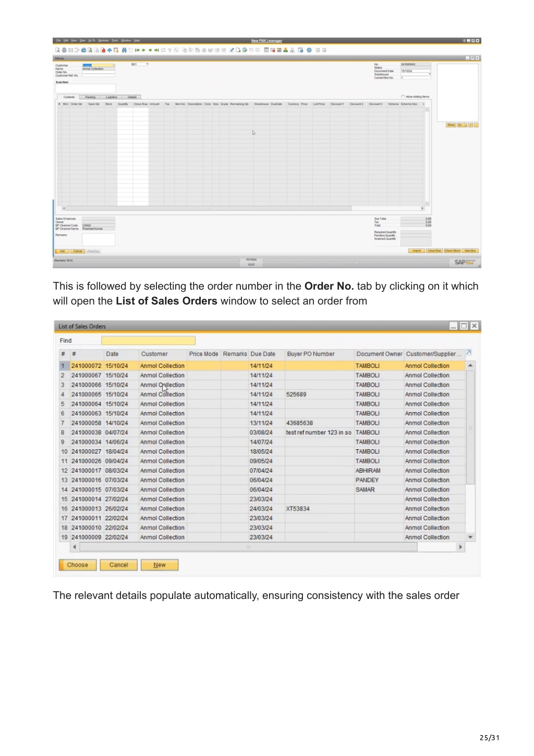Click Cancel in the Delivery window
The image size is (534, 756).
78,251
